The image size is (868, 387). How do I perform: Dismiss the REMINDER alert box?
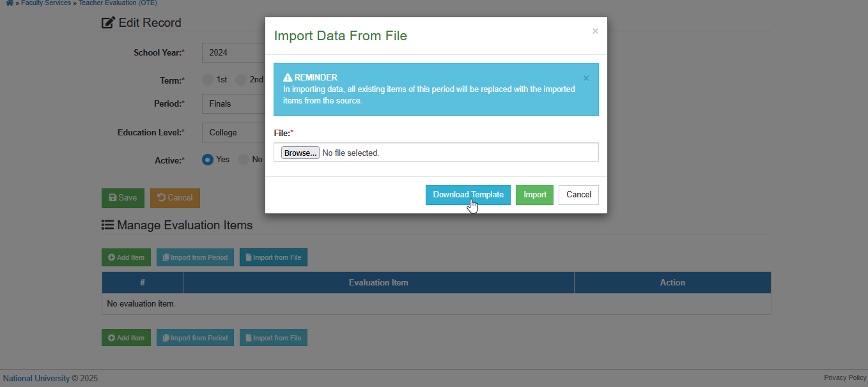tap(586, 78)
